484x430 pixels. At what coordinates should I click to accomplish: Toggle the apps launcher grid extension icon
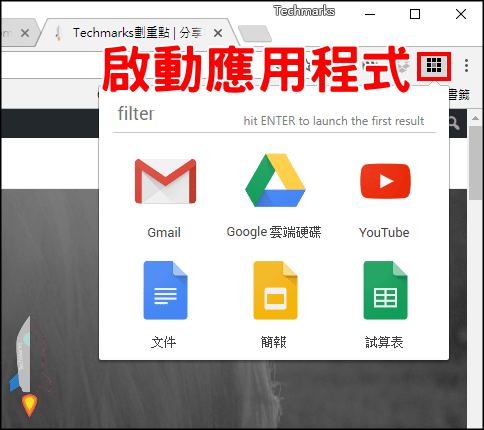point(434,65)
